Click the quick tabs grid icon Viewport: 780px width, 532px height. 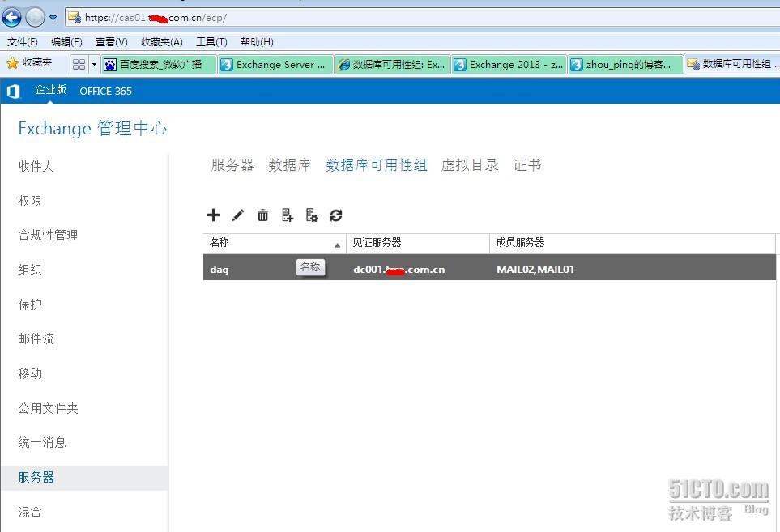pos(79,64)
